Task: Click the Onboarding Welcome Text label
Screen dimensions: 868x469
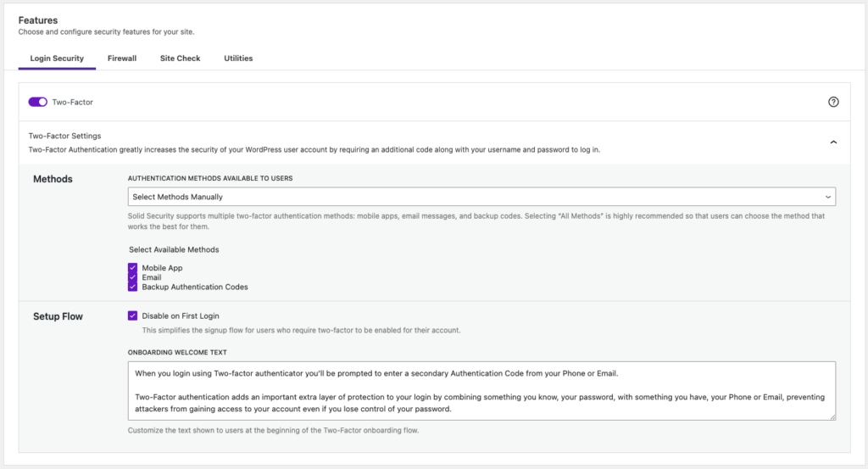Action: point(177,352)
